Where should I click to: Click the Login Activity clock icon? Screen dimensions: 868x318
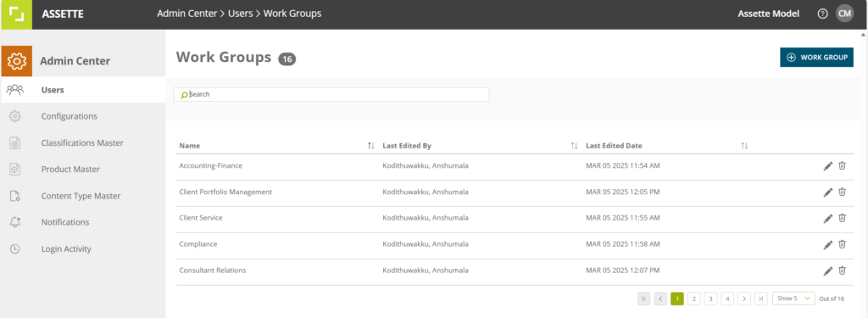(15, 248)
